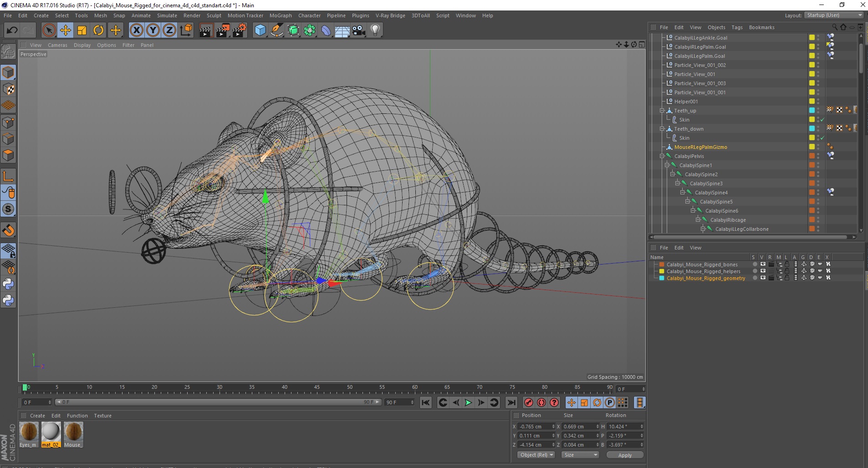Add a camera object
Viewport: 868px width, 468px height.
(x=359, y=31)
